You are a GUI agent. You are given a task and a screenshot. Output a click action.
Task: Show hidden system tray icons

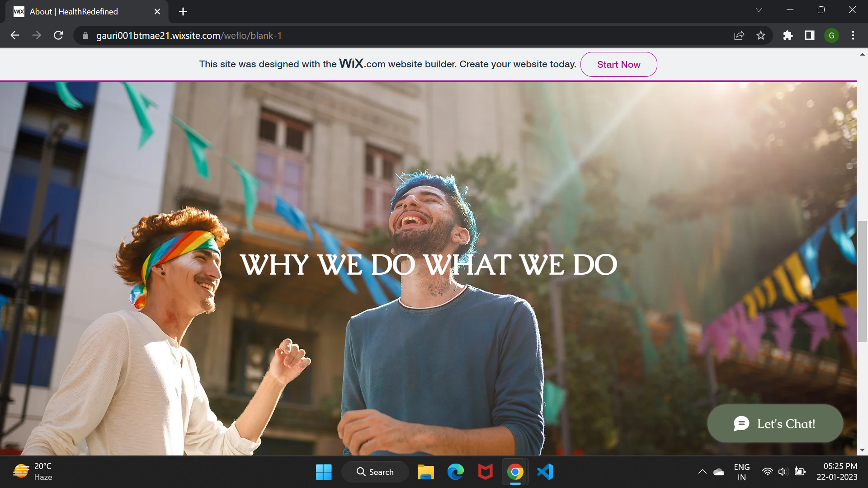[x=702, y=472]
